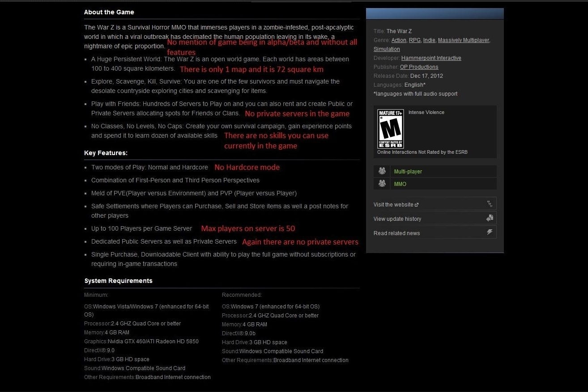Click 'No Classes, No Levels, No Caps' bullet
This screenshot has height=392, width=588.
click(222, 131)
